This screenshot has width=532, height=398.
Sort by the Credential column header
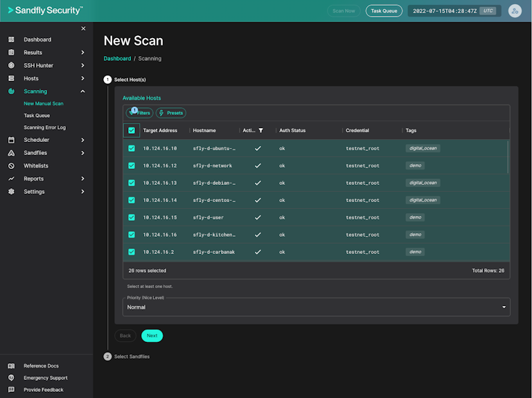pos(357,131)
